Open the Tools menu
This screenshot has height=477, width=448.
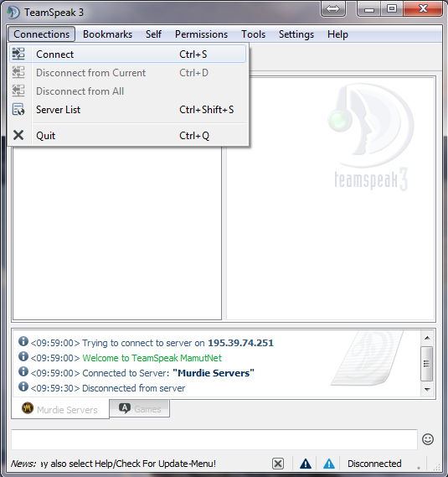click(x=253, y=34)
